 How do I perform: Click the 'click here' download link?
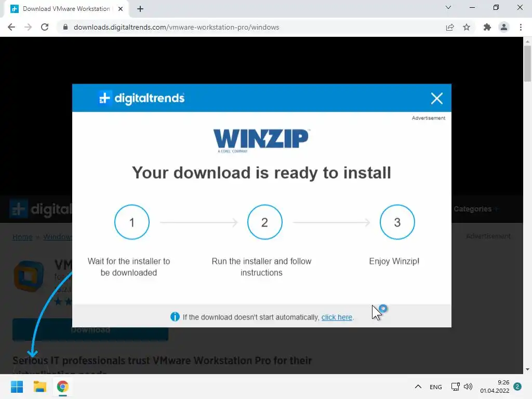tap(337, 317)
